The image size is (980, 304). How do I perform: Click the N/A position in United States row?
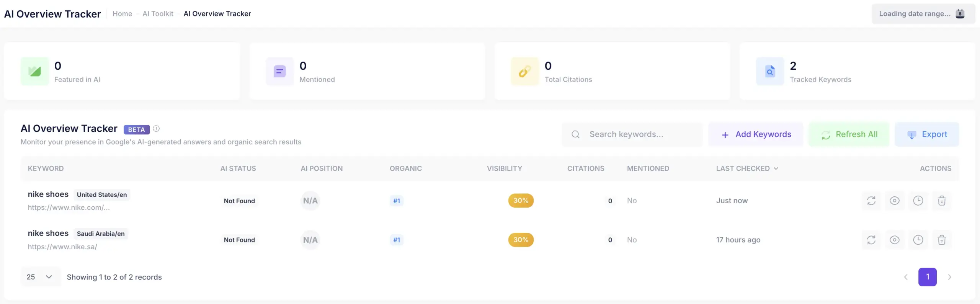point(310,201)
